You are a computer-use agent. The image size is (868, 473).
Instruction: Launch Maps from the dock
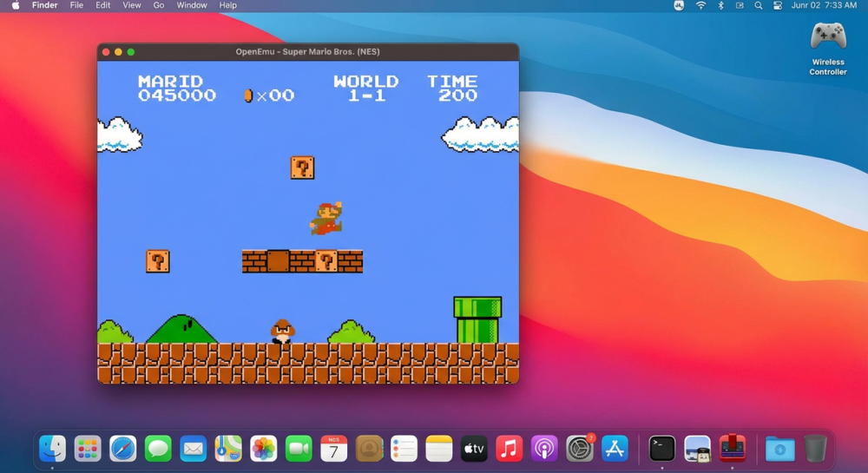point(228,448)
